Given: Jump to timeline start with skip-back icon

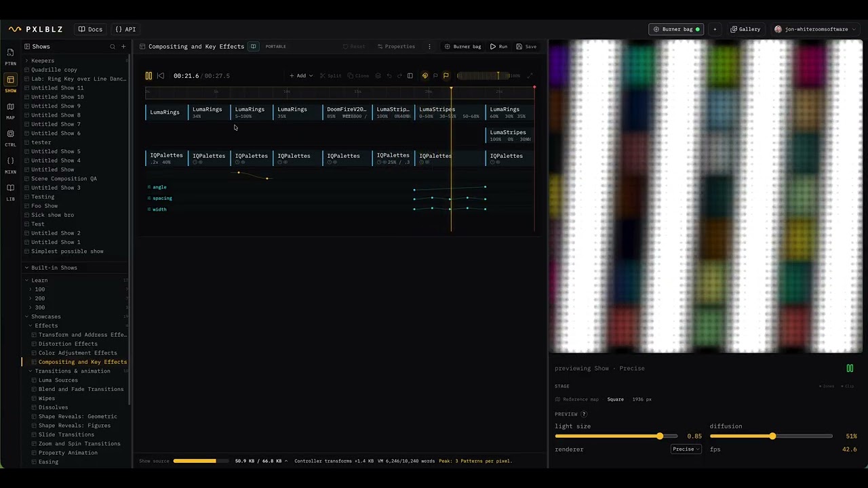Looking at the screenshot, I should [161, 76].
